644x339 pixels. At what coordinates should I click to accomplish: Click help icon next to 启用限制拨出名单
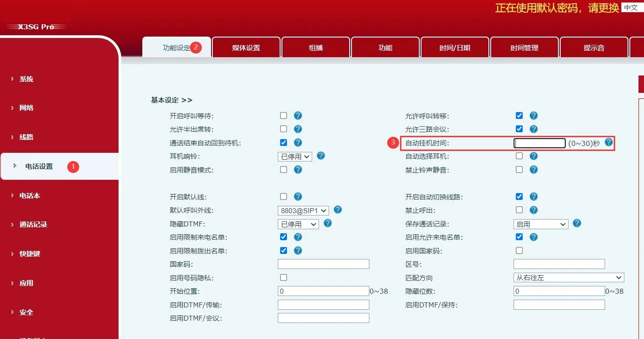(298, 250)
